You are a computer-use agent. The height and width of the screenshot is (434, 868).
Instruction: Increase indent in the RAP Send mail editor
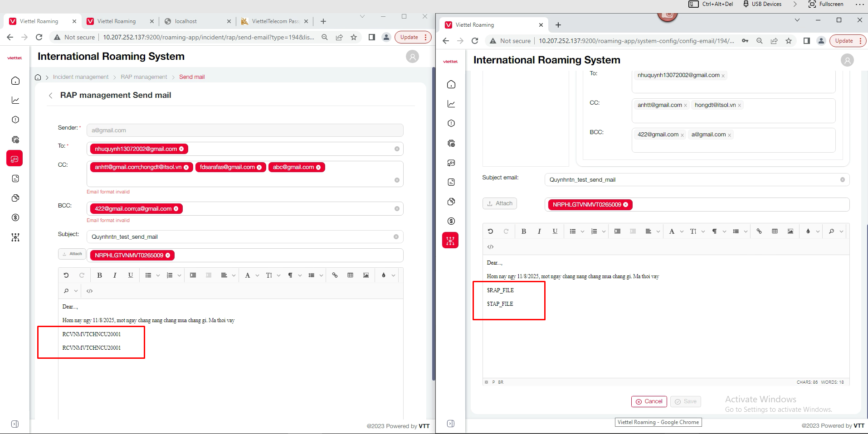click(193, 275)
